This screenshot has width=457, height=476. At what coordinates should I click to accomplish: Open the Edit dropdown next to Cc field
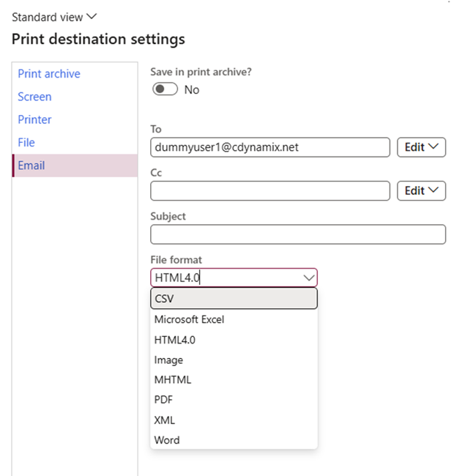(421, 190)
